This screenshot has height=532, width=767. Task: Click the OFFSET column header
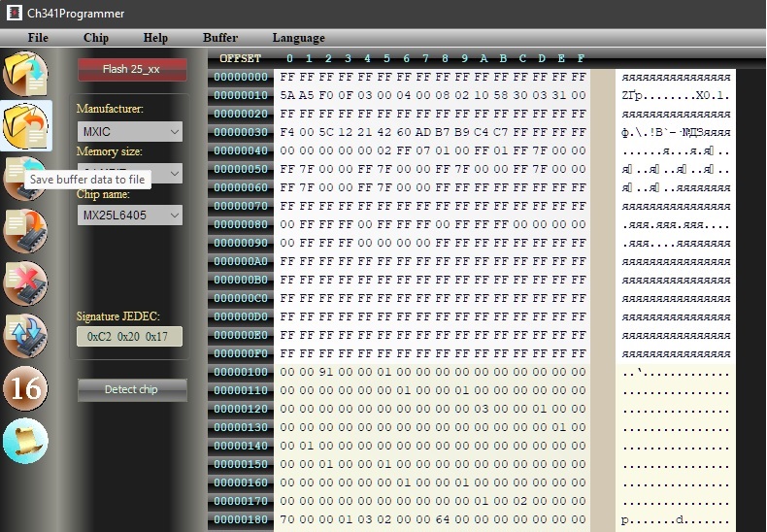240,58
